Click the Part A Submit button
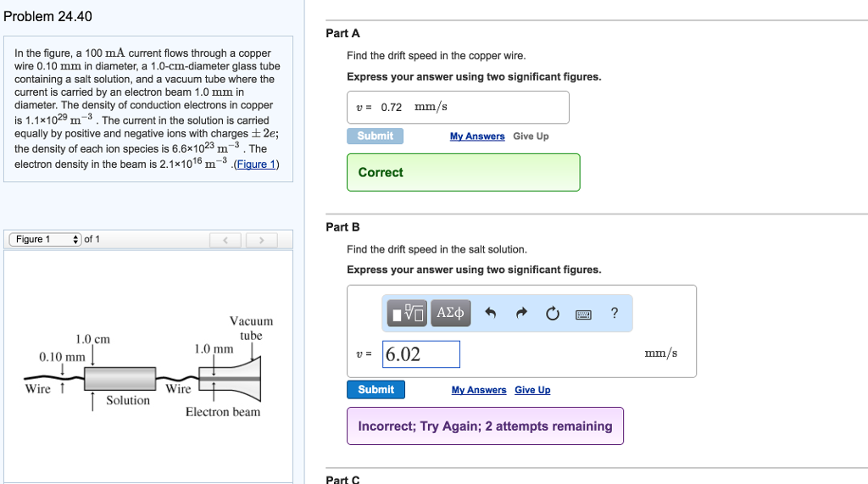 coord(375,136)
